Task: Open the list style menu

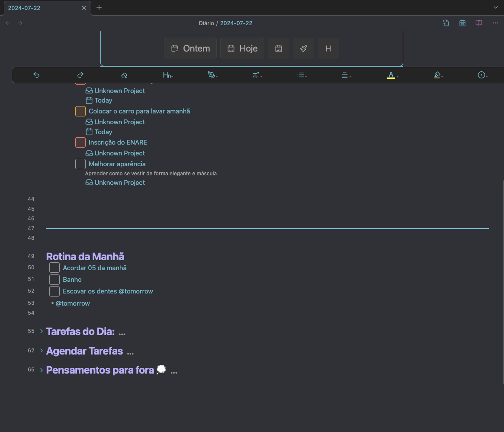Action: coord(301,75)
